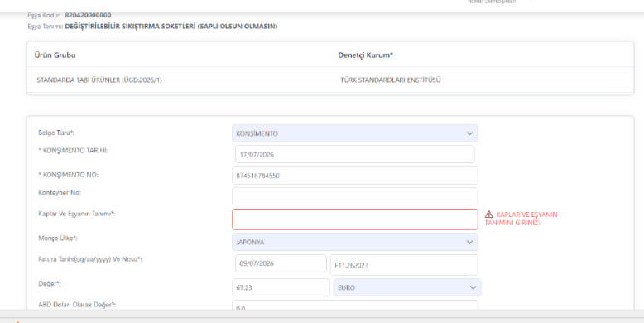The image size is (644, 323).
Task: Click the KAPLAR VE EŞYANIN TANIMINI GİRİNİZ! error text
Action: pyautogui.click(x=521, y=219)
